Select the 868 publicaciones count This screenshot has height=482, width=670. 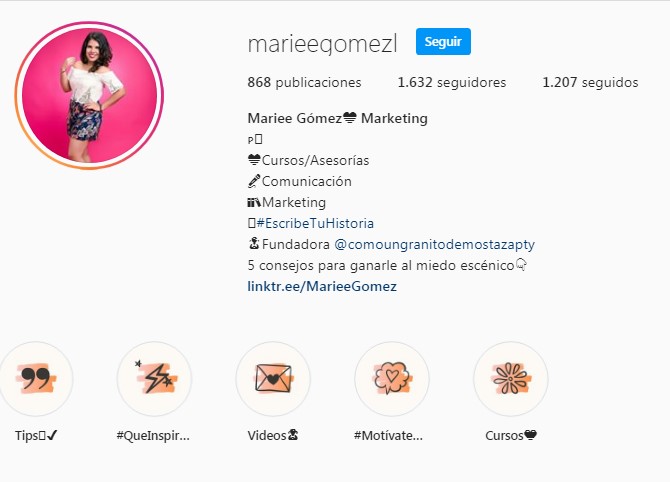coord(304,82)
